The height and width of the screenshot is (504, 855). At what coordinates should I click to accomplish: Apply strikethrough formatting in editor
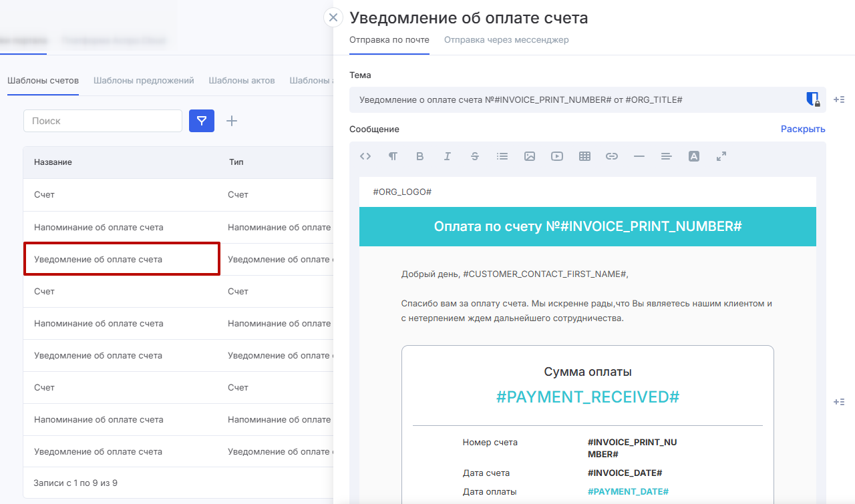point(475,156)
